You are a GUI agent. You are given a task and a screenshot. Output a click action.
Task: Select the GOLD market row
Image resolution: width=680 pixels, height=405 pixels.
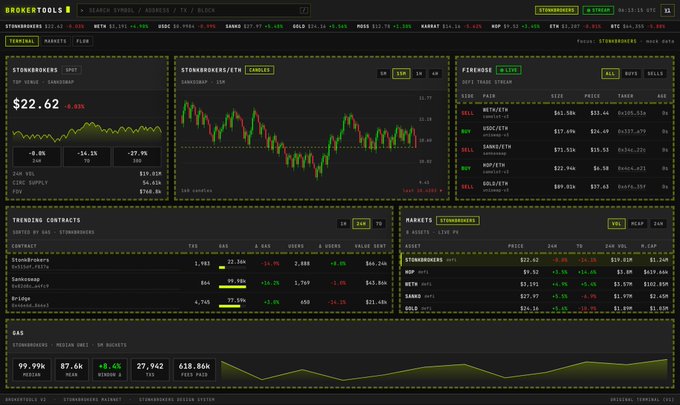[x=536, y=308]
